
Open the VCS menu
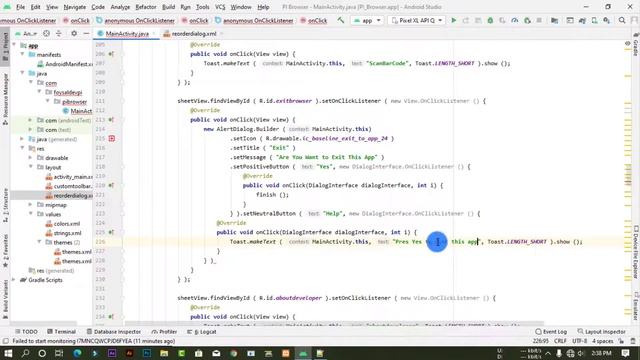[220, 7]
